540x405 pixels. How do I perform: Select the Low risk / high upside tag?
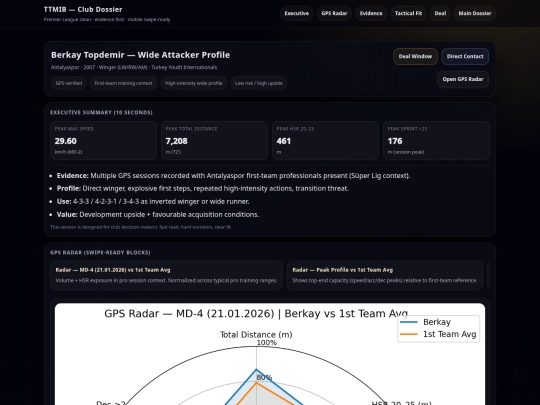pos(259,83)
